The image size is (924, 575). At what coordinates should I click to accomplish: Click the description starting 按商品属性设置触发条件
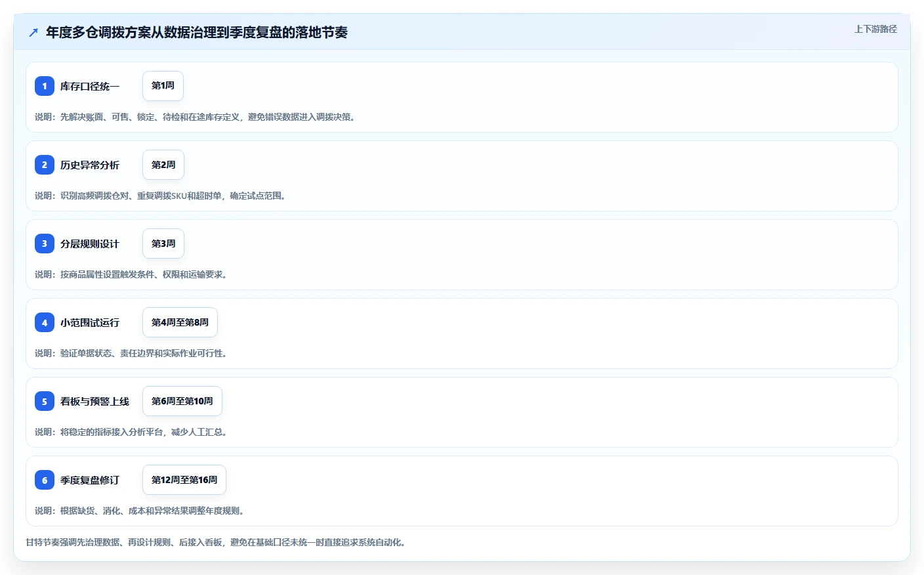(x=132, y=274)
